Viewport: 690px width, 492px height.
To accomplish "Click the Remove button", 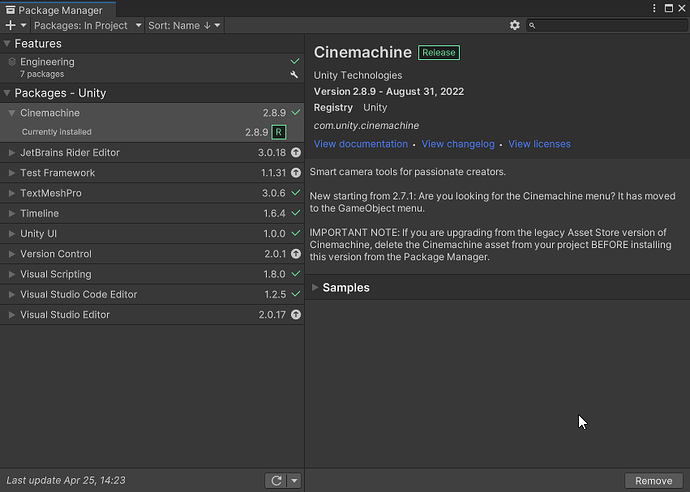I will coord(653,481).
